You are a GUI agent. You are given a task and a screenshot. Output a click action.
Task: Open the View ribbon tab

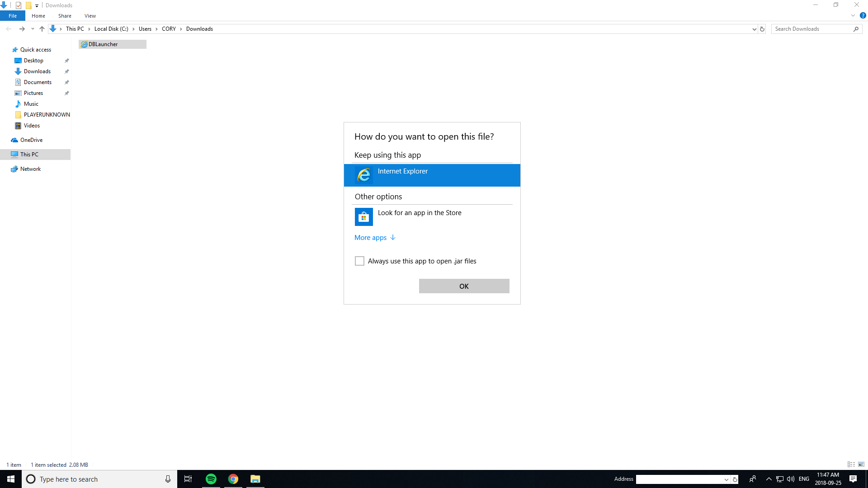pyautogui.click(x=90, y=16)
